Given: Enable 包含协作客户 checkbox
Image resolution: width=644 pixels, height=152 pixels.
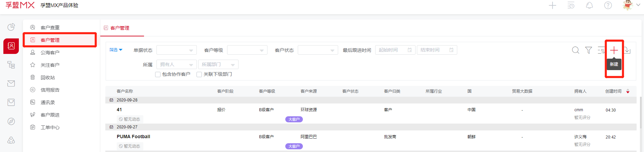Looking at the screenshot, I should click(158, 74).
